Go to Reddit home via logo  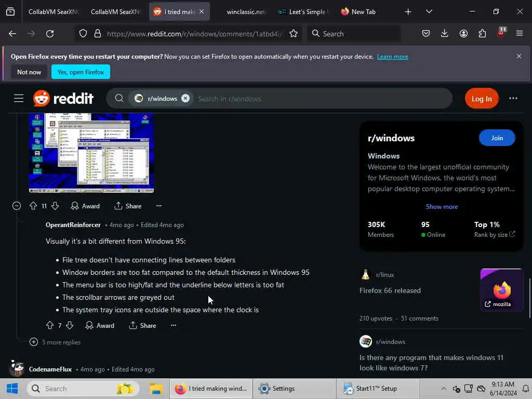pos(63,98)
